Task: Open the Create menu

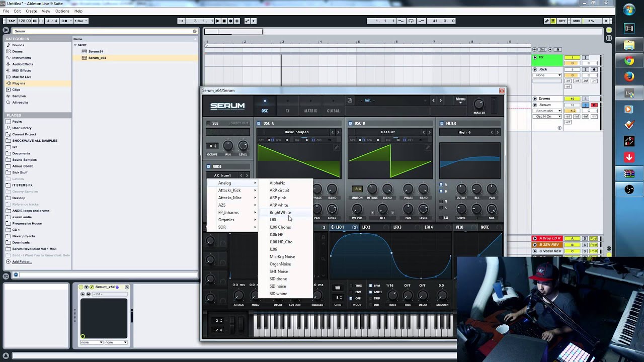Action: tap(31, 11)
